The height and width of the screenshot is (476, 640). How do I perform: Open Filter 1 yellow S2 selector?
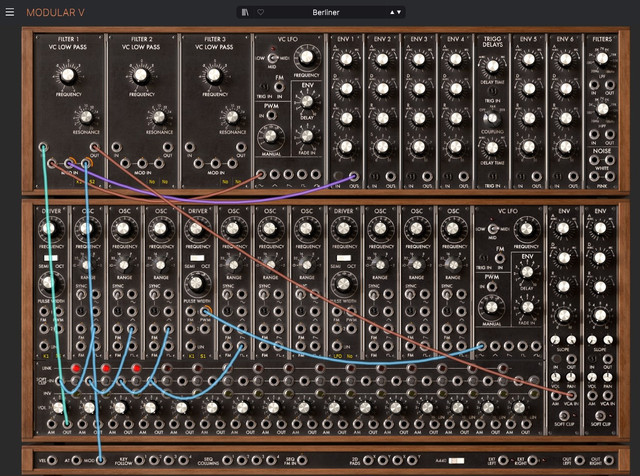coord(91,182)
